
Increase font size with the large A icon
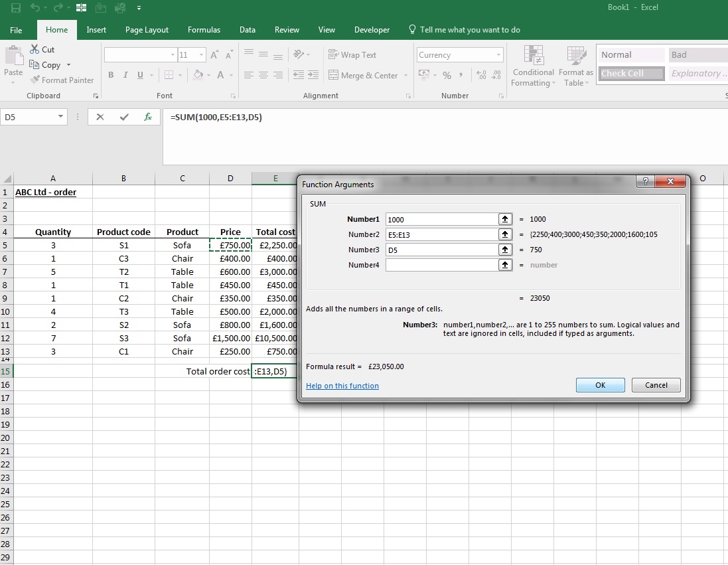point(214,55)
